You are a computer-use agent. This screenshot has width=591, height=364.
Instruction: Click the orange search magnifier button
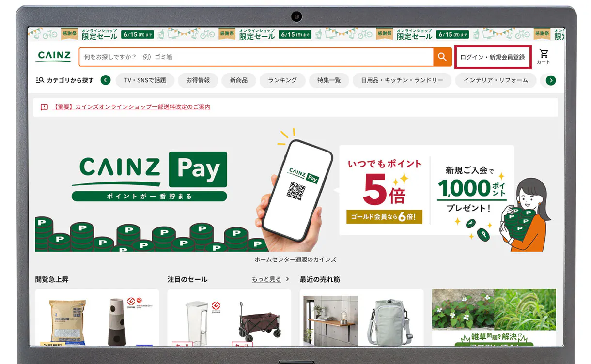coord(442,57)
